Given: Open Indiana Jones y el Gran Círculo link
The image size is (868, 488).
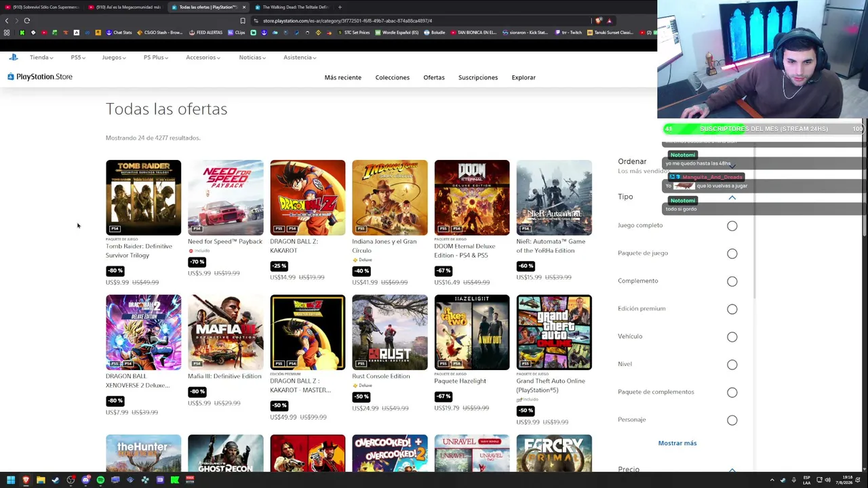Looking at the screenshot, I should tap(384, 245).
